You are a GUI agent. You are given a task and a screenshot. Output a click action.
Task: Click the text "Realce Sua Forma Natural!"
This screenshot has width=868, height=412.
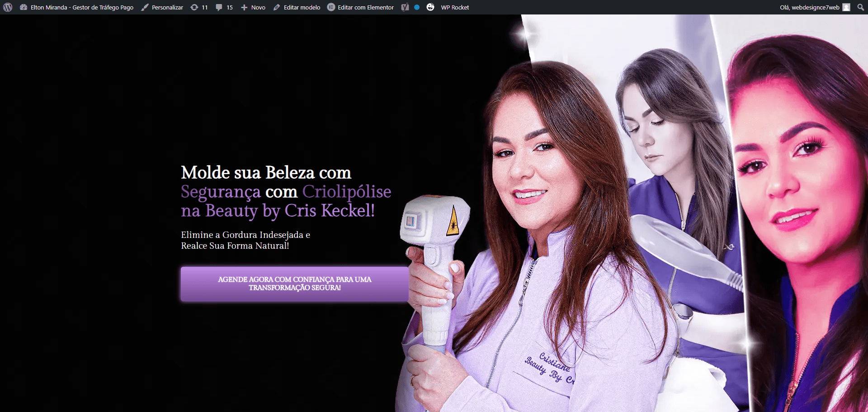click(x=235, y=246)
